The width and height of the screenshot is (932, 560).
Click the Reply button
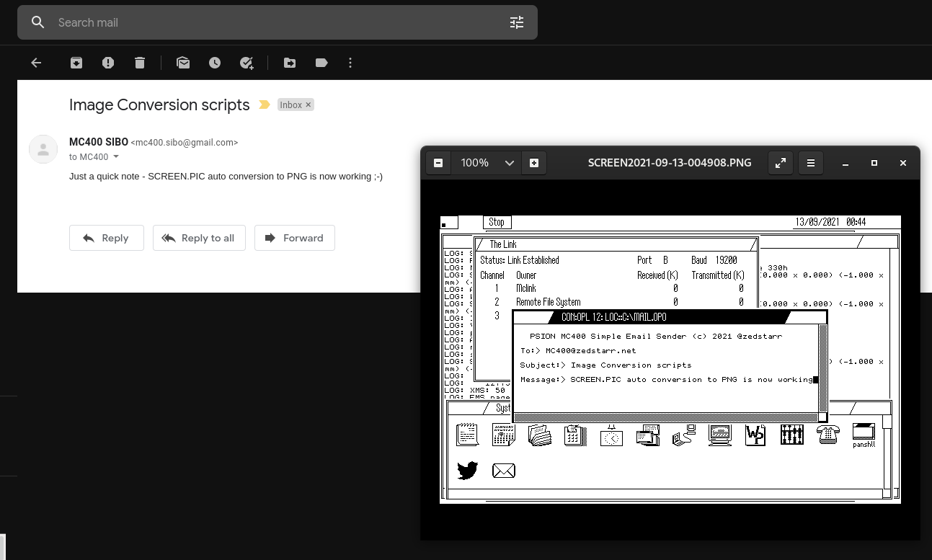107,238
